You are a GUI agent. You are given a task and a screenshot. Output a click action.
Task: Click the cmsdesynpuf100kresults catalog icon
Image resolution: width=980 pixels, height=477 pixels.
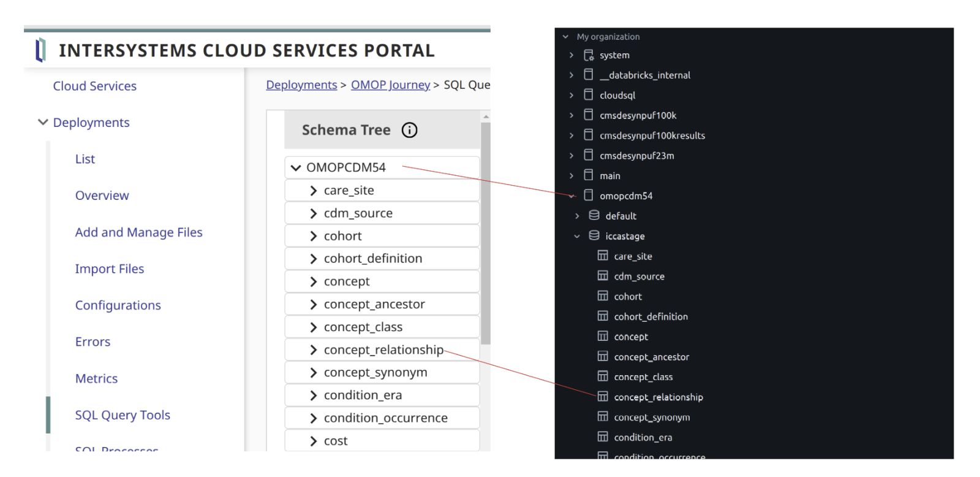589,135
